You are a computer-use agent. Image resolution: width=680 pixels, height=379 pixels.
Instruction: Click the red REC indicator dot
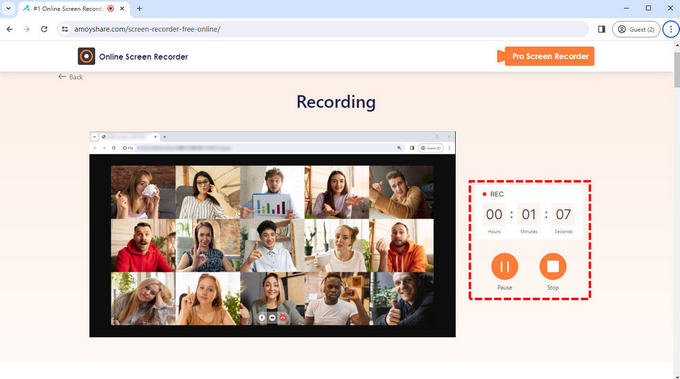484,194
